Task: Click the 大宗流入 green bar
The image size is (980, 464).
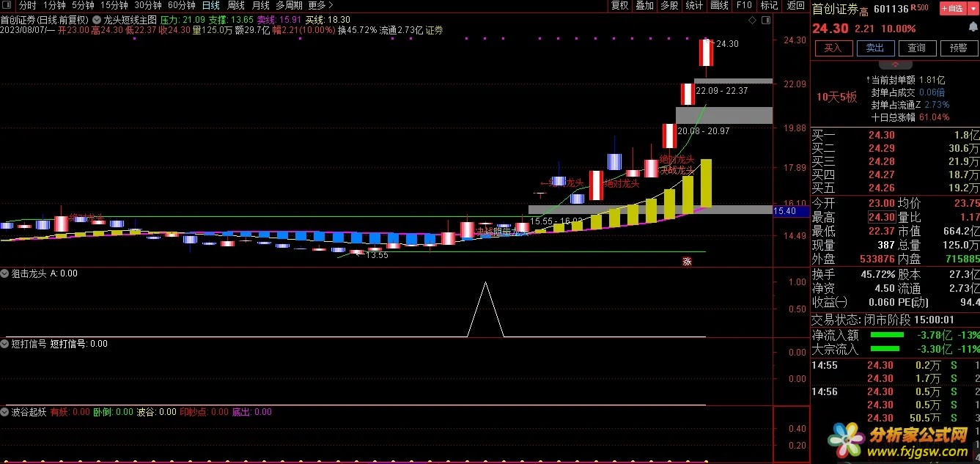Action: point(884,349)
